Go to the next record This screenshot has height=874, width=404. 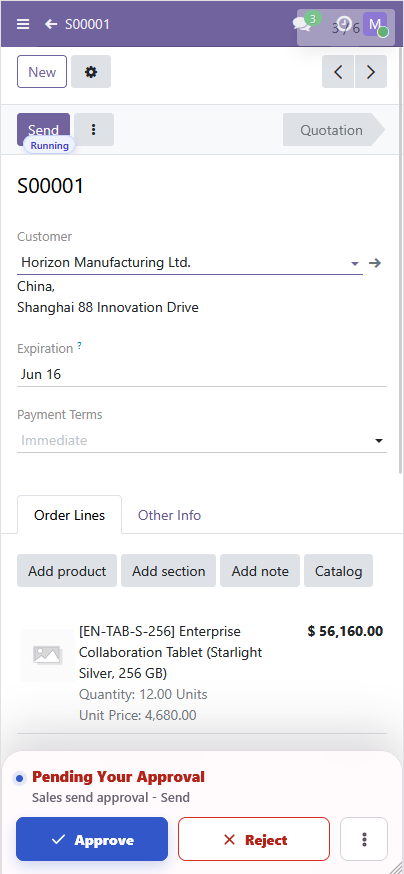pos(371,72)
